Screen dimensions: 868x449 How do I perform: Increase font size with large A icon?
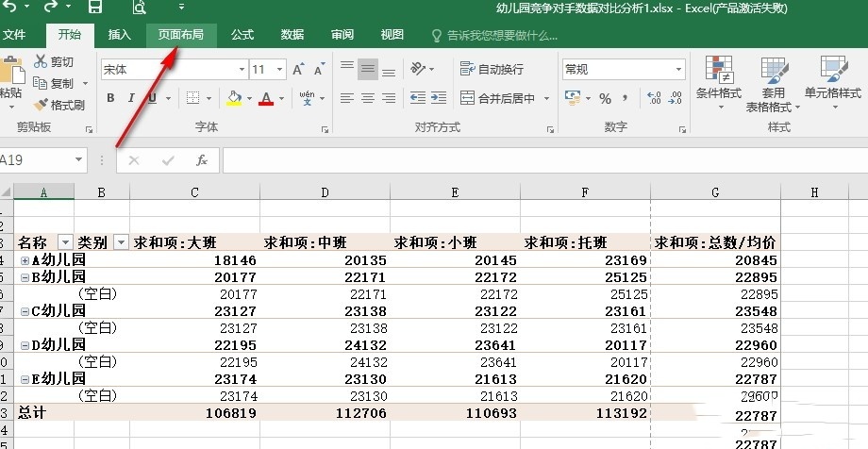[298, 70]
